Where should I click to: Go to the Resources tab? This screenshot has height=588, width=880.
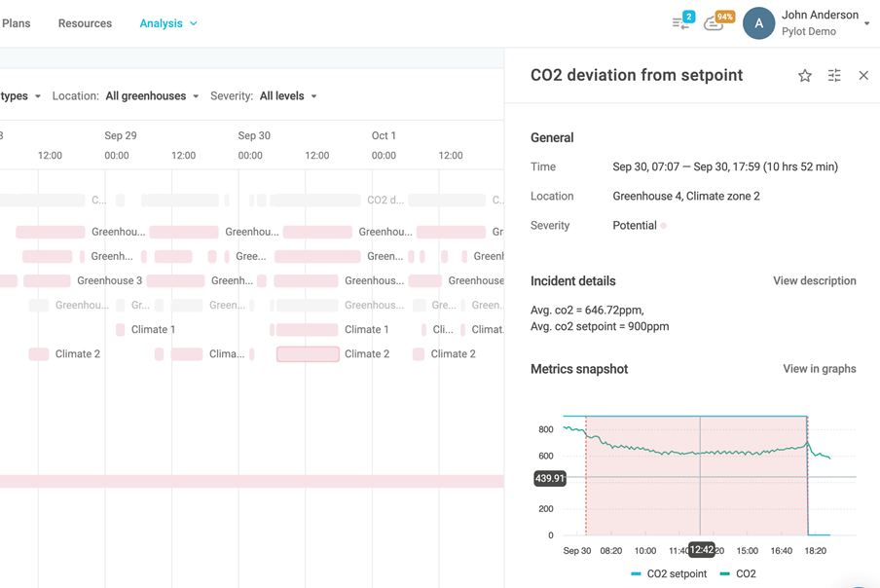tap(85, 23)
